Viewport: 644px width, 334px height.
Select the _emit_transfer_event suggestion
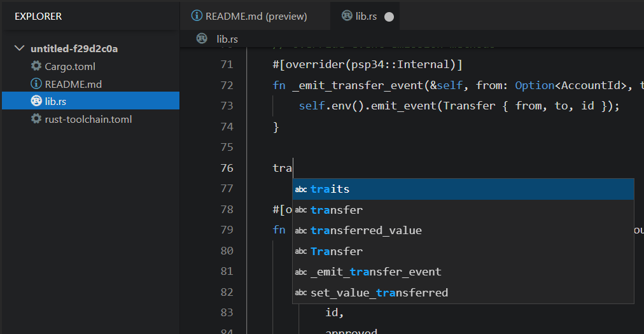click(x=375, y=272)
